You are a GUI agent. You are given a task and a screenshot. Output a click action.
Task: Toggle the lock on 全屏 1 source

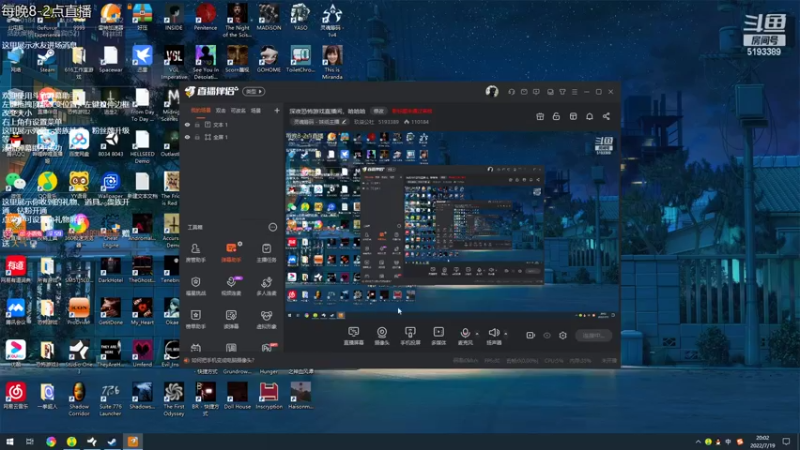[x=197, y=137]
